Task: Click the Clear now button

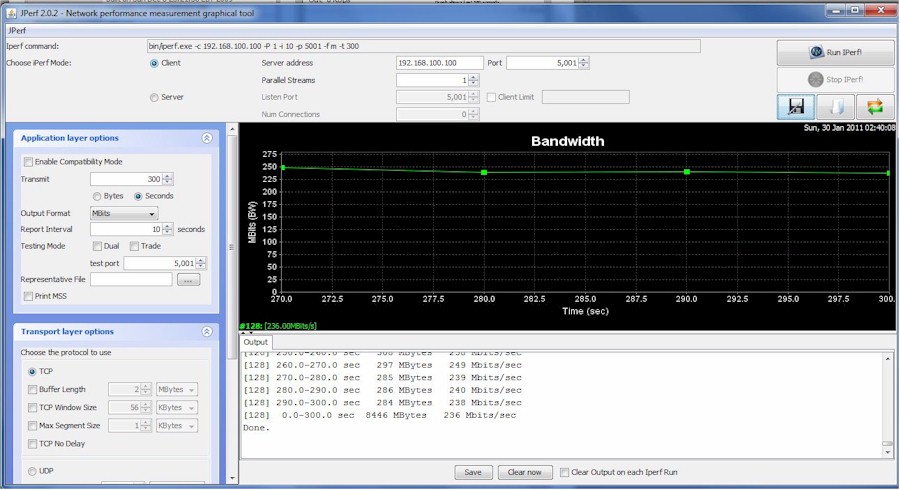Action: click(525, 472)
